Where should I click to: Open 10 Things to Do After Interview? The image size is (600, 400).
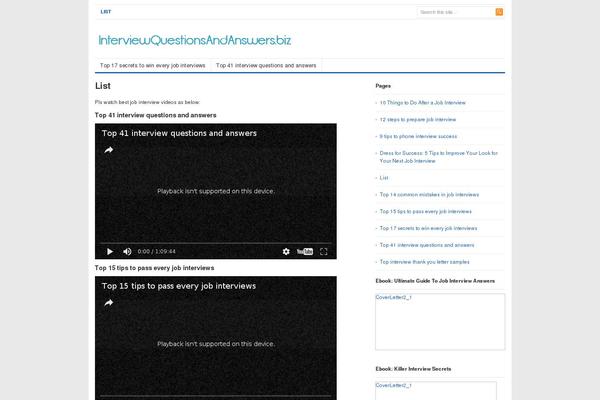point(422,102)
